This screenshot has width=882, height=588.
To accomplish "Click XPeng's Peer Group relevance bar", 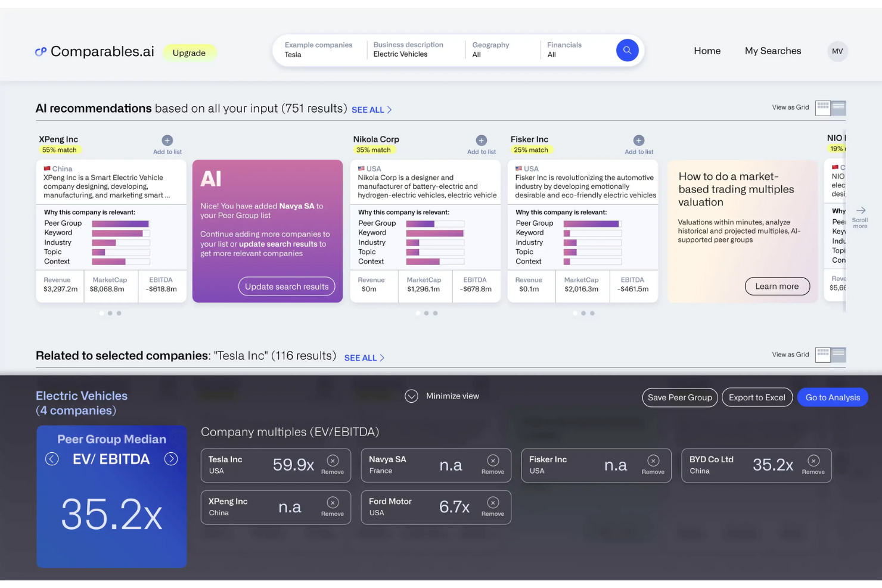I will [x=120, y=223].
